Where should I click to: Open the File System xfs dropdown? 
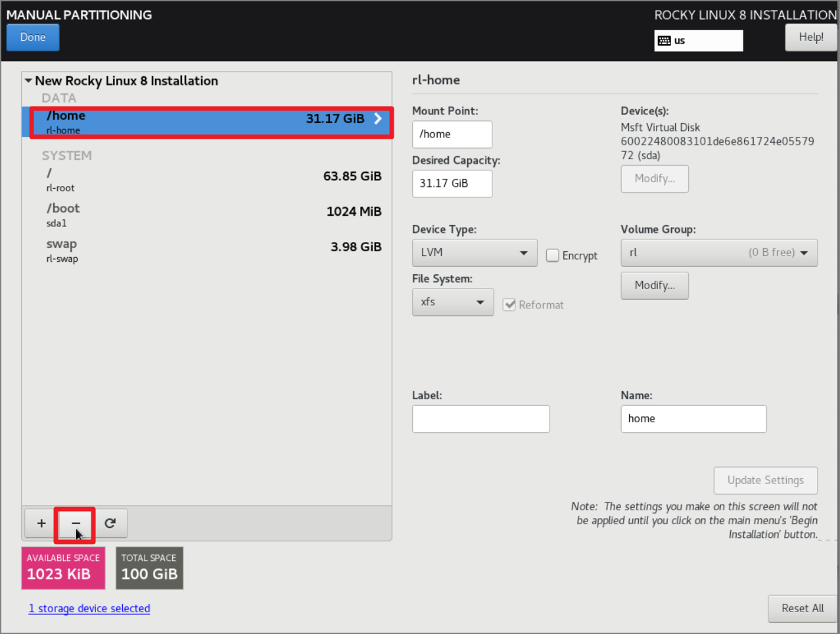[453, 302]
